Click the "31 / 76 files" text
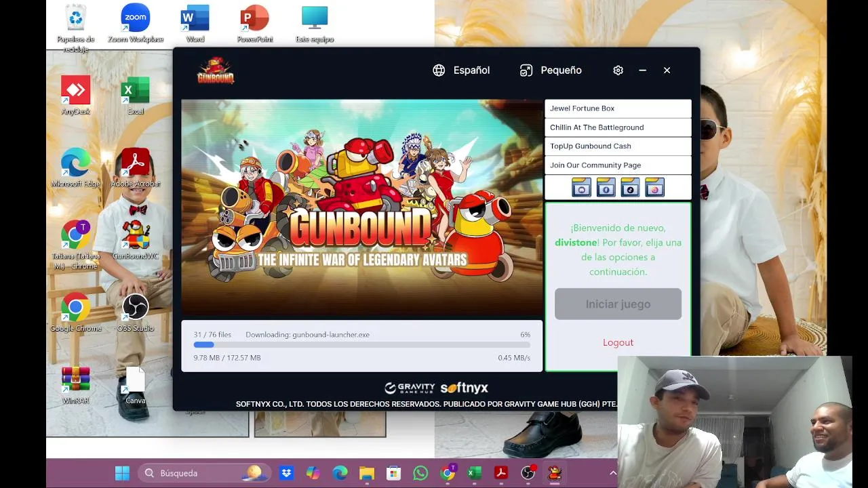The image size is (868, 488). (212, 335)
